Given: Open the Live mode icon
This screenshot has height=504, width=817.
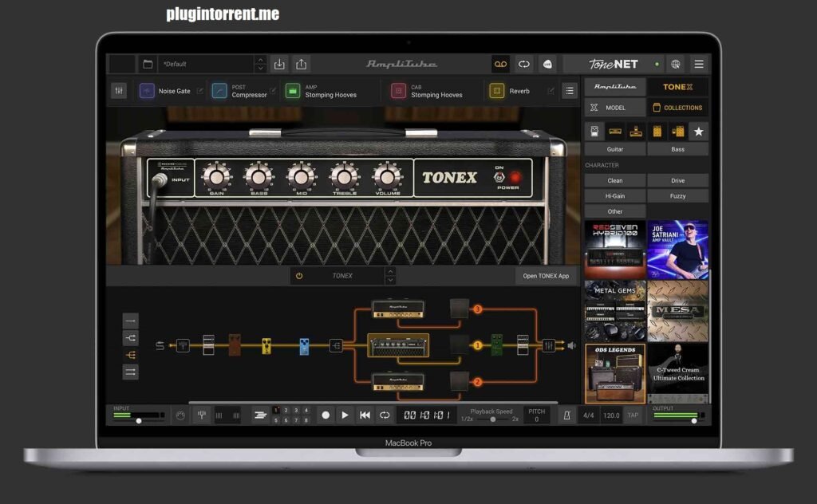Looking at the screenshot, I should click(x=547, y=64).
